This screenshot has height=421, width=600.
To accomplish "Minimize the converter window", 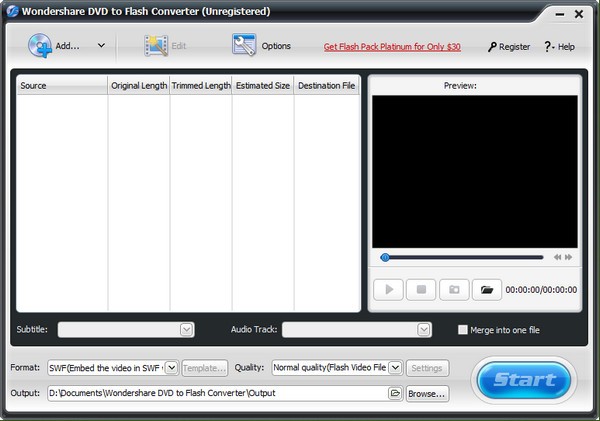I will pyautogui.click(x=560, y=15).
